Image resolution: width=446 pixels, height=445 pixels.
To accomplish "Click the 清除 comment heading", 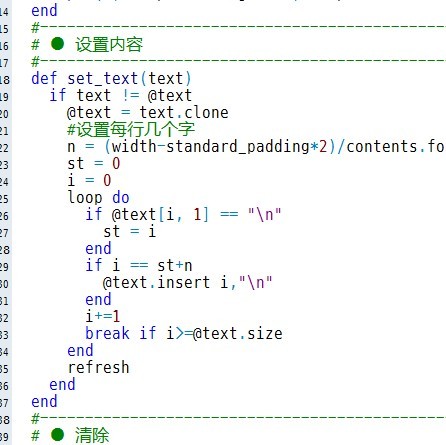I will click(x=92, y=435).
